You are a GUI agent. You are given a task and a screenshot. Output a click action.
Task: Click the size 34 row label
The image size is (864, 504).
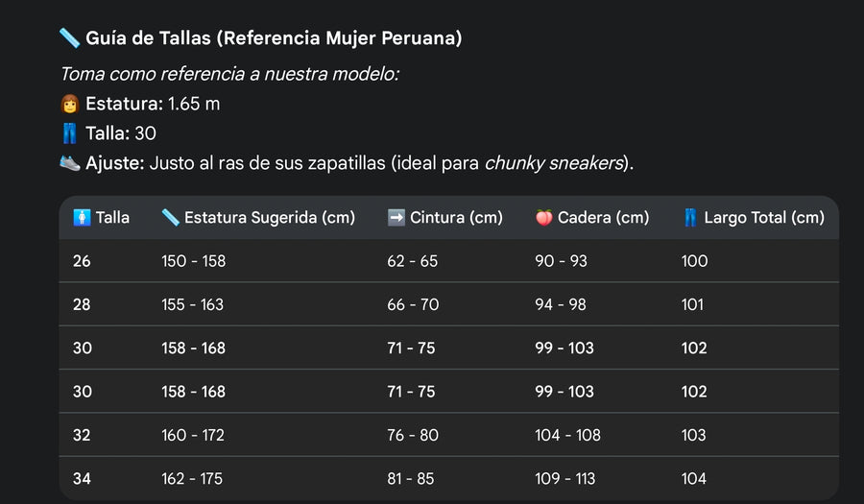[82, 478]
